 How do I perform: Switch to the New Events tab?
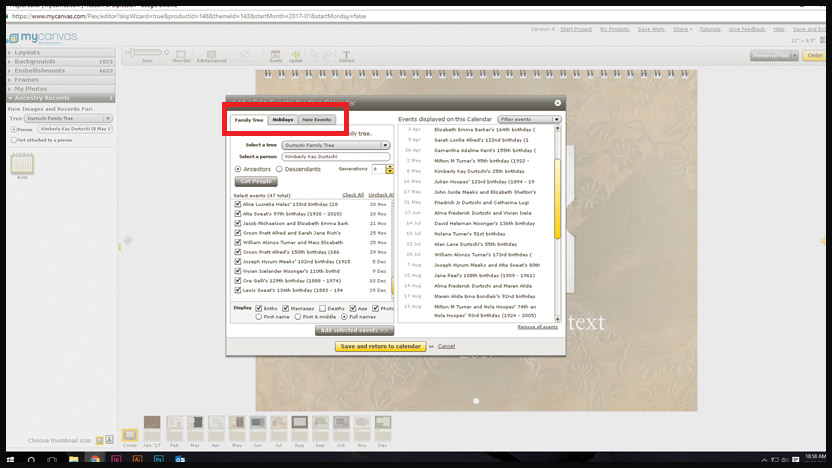317,120
